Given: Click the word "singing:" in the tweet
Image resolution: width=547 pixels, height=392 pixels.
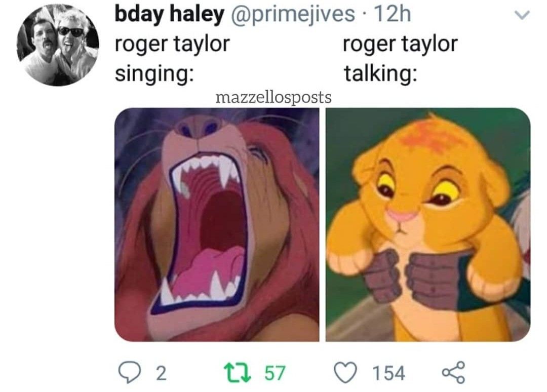Looking at the screenshot, I should pyautogui.click(x=155, y=74).
